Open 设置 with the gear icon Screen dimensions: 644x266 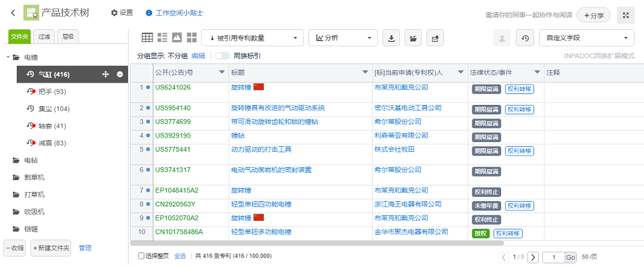[x=122, y=13]
